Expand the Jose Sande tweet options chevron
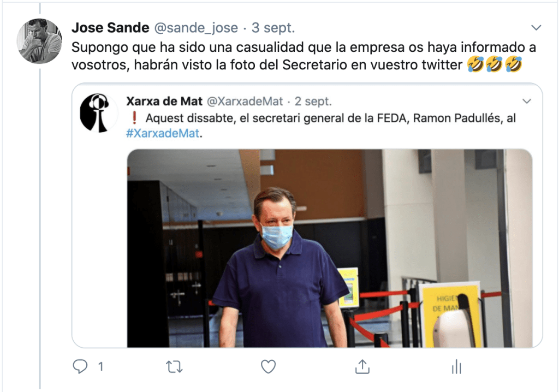 536,27
